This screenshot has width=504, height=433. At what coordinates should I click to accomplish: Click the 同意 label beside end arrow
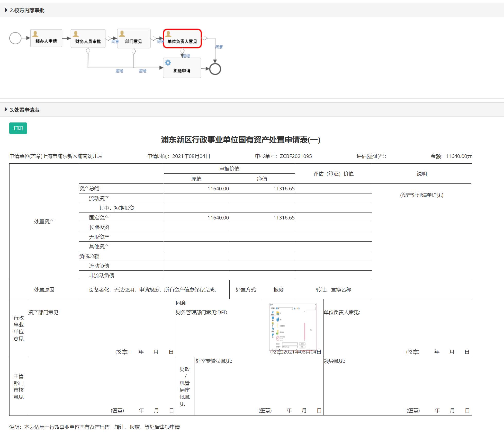(x=219, y=47)
